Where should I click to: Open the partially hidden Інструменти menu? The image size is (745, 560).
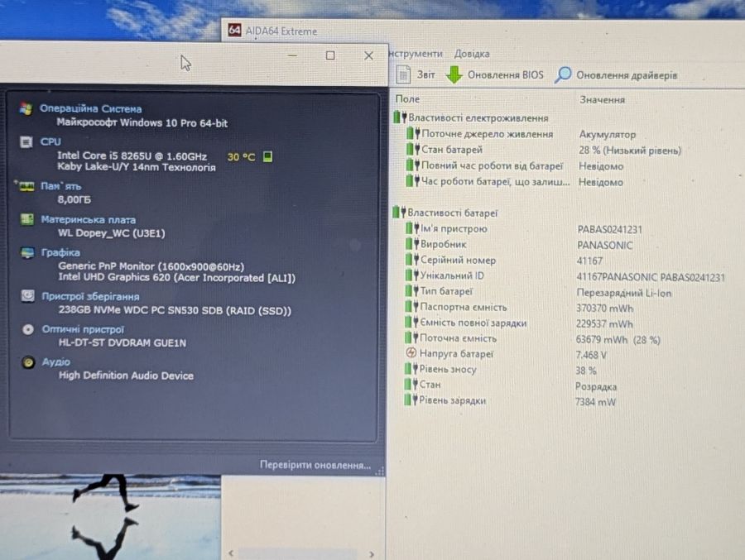pos(416,54)
